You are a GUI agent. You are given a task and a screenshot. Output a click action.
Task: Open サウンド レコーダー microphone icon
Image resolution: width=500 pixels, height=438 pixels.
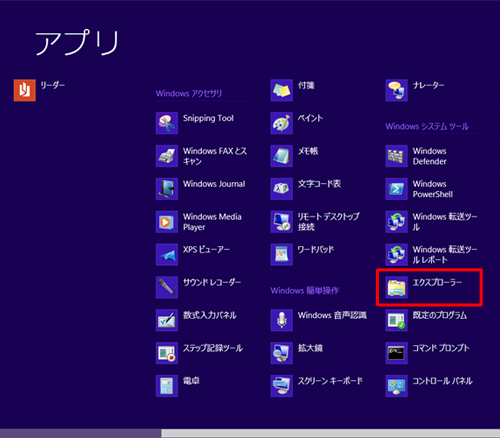(167, 287)
